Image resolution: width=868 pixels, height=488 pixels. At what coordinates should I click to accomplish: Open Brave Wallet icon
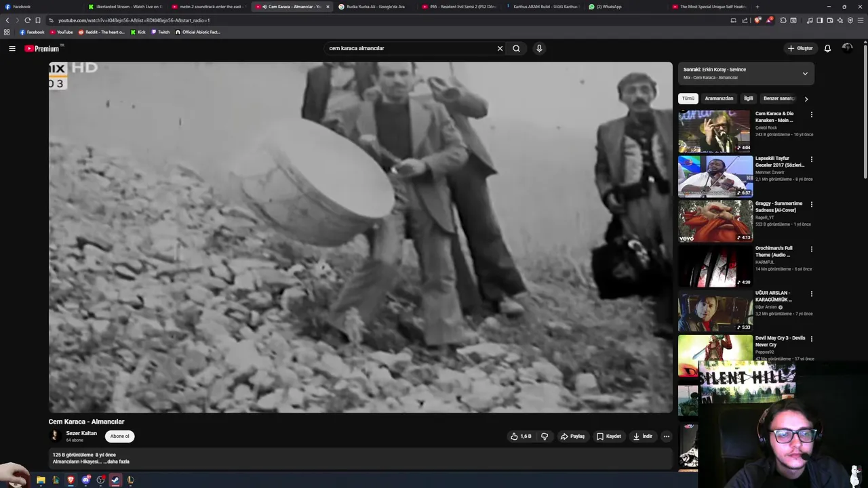point(830,20)
